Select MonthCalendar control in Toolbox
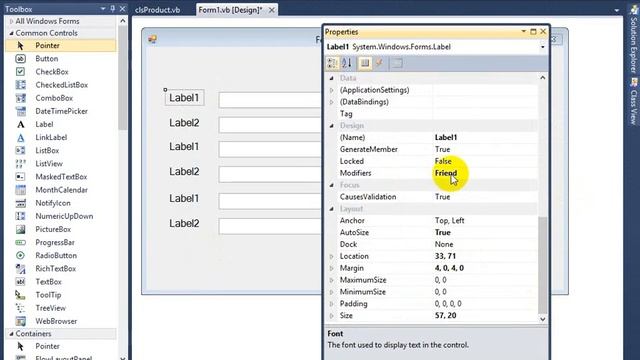The width and height of the screenshot is (640, 360). (61, 190)
